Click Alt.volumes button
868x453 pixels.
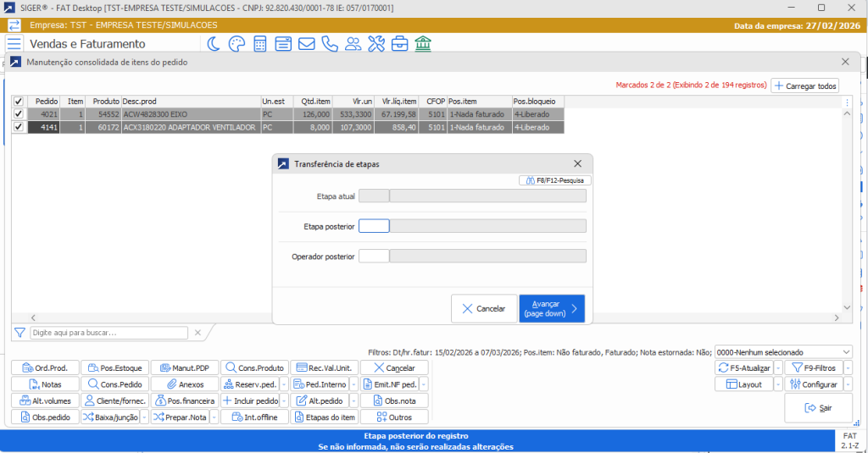(46, 401)
